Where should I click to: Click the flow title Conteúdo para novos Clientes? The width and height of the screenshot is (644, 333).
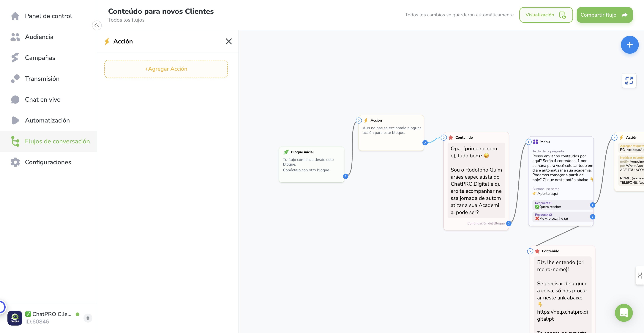(x=161, y=11)
